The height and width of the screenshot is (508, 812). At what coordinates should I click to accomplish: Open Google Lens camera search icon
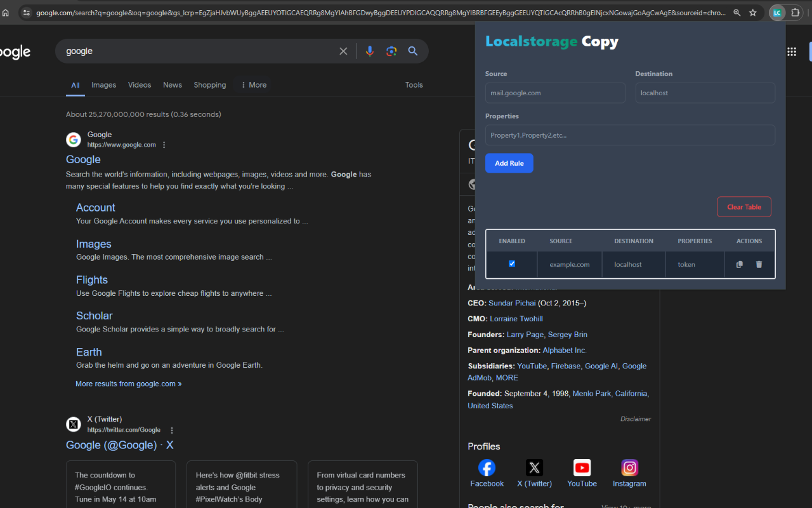[391, 51]
